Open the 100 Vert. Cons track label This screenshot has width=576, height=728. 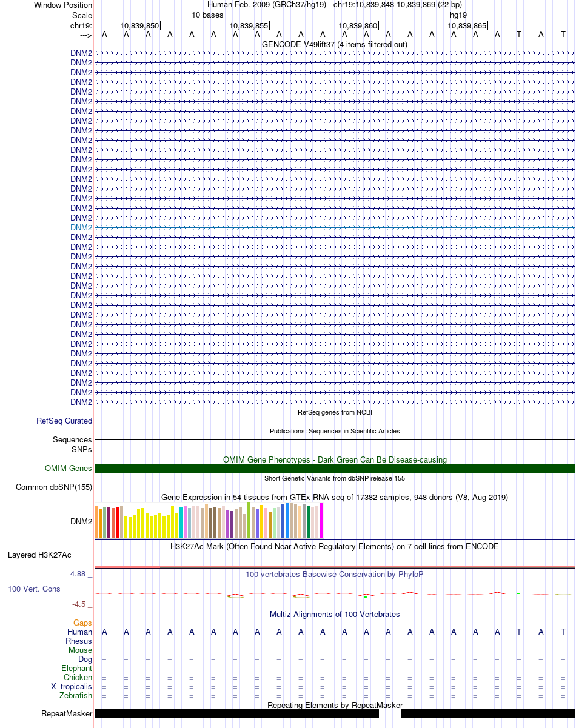point(34,589)
